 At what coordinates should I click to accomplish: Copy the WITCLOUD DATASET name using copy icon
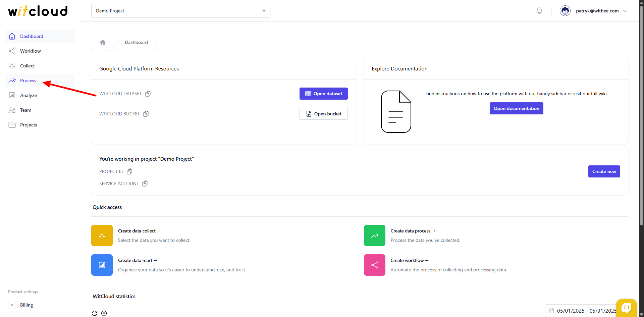(x=148, y=94)
